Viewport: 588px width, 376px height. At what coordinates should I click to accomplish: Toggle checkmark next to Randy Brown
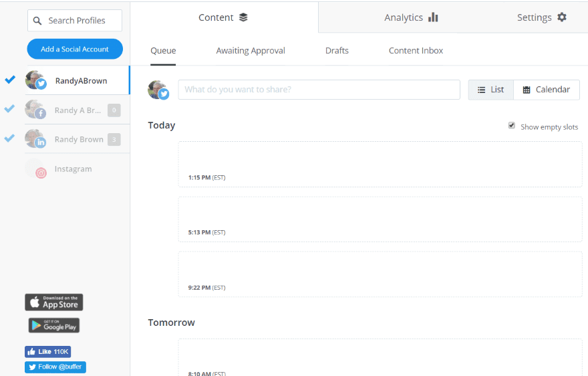(9, 138)
